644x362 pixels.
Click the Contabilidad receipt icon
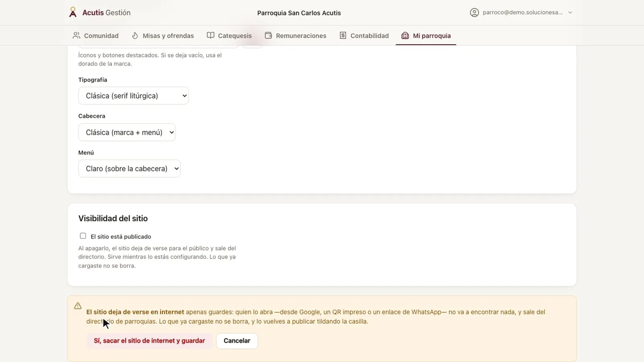pyautogui.click(x=343, y=35)
